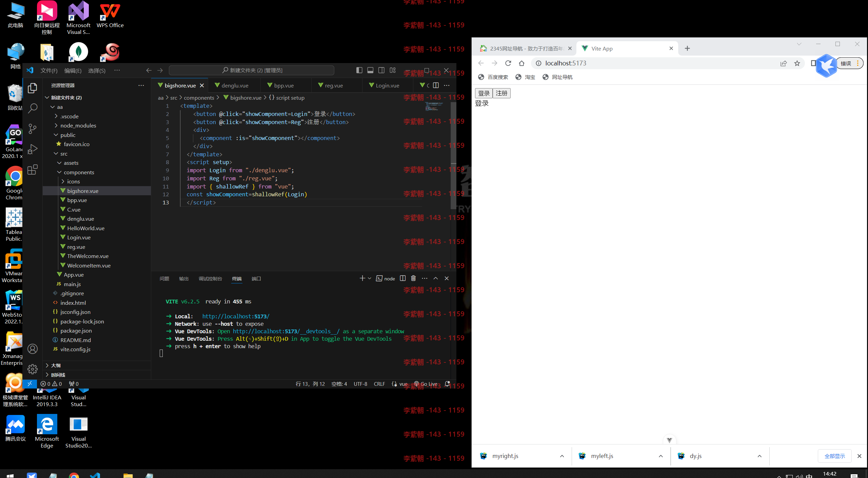Open WPS Office desktop shortcut

click(x=110, y=15)
